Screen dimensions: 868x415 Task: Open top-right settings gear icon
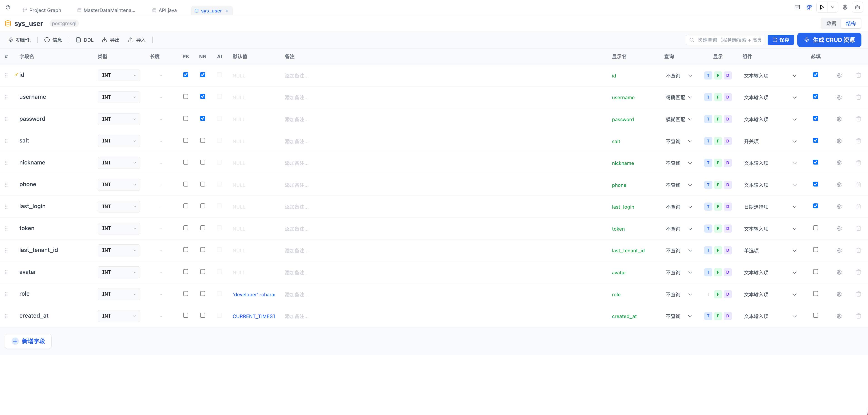point(845,7)
